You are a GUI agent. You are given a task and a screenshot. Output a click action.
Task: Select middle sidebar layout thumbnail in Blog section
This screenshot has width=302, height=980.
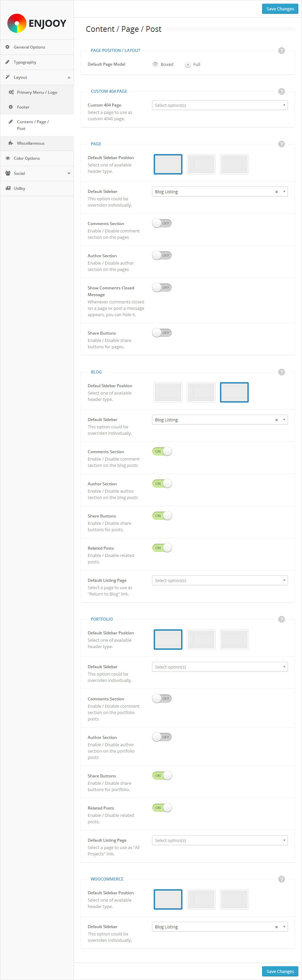click(201, 392)
